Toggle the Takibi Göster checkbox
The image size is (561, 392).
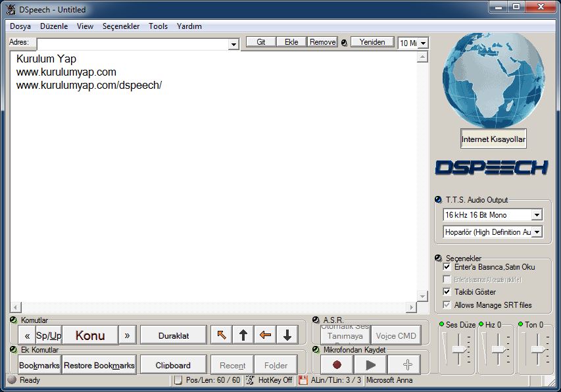pos(447,291)
